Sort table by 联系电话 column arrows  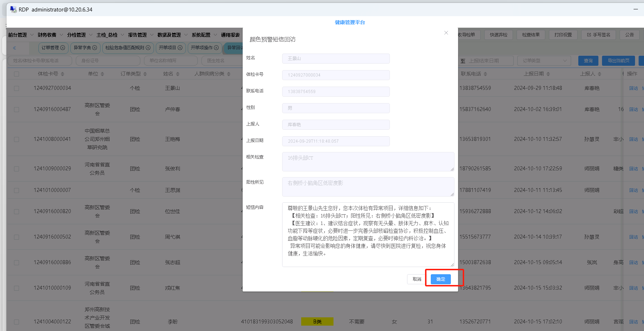click(485, 74)
